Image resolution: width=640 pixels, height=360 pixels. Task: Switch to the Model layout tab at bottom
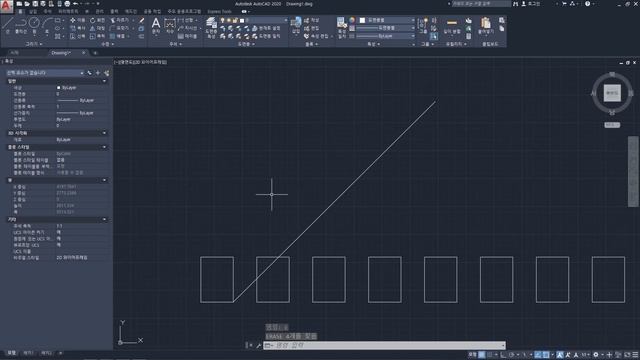coord(11,353)
